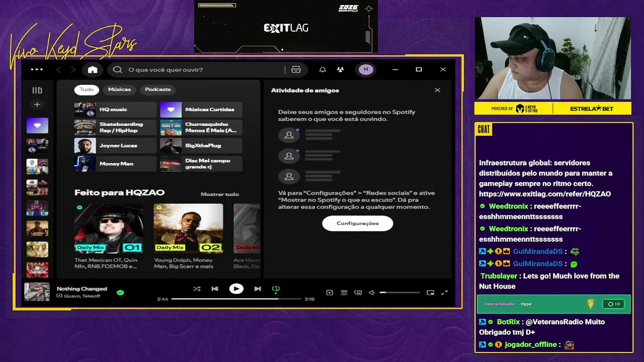This screenshot has width=644, height=362.
Task: Expand the Your Library icon
Action: pyautogui.click(x=37, y=90)
